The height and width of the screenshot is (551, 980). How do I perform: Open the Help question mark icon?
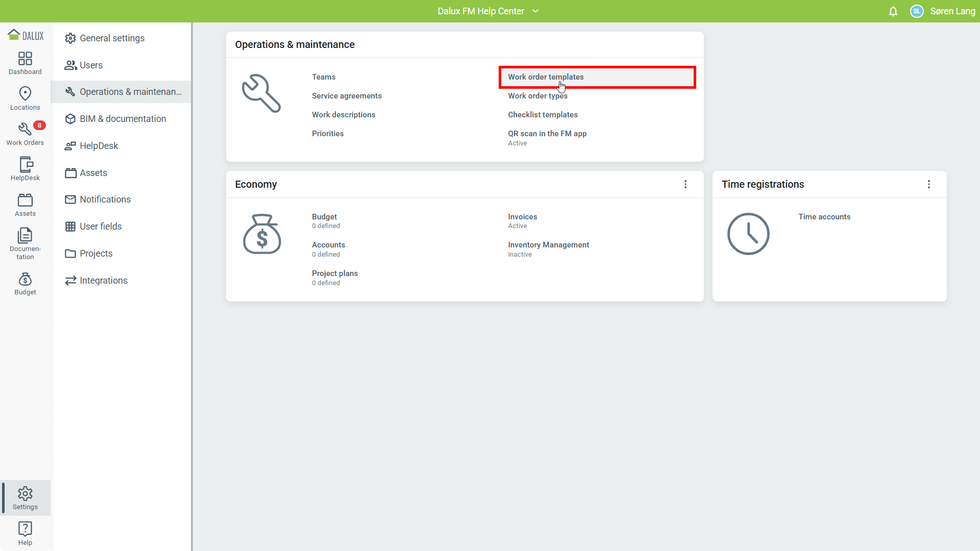[x=25, y=533]
